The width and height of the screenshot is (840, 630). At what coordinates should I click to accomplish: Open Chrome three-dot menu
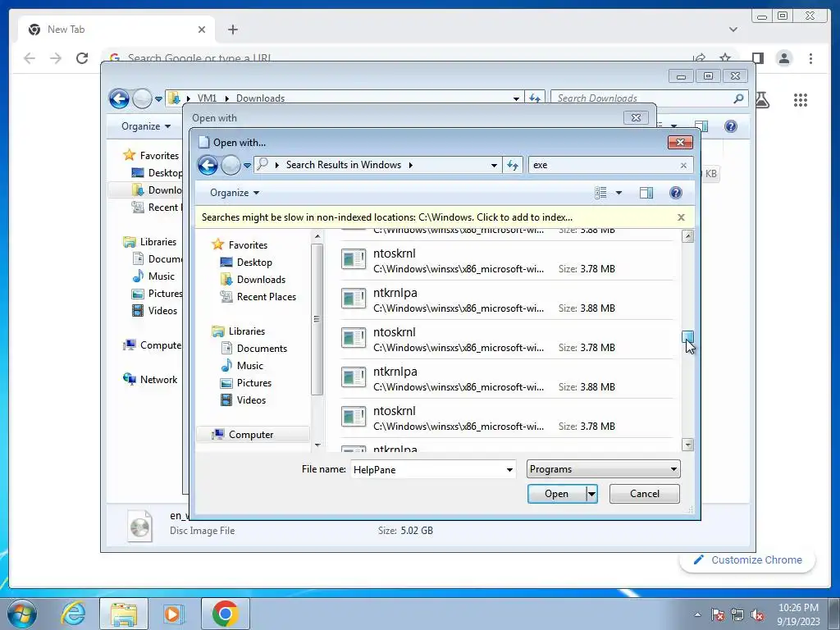[810, 58]
